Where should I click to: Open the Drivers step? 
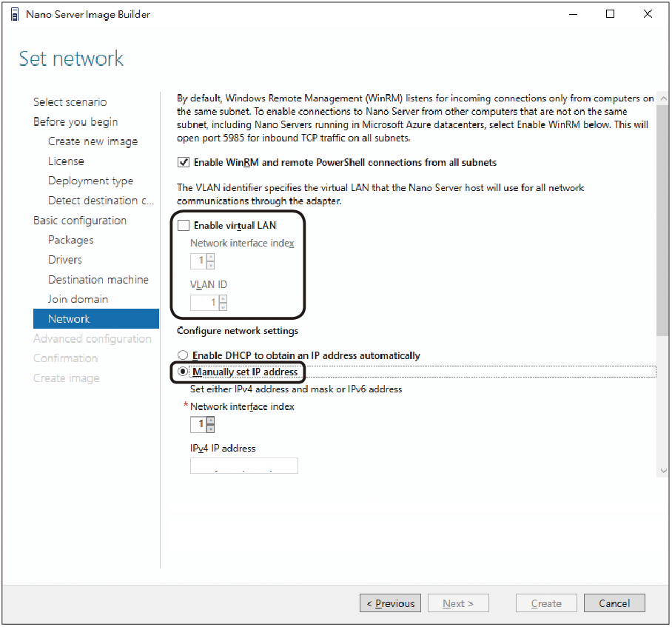pyautogui.click(x=64, y=260)
